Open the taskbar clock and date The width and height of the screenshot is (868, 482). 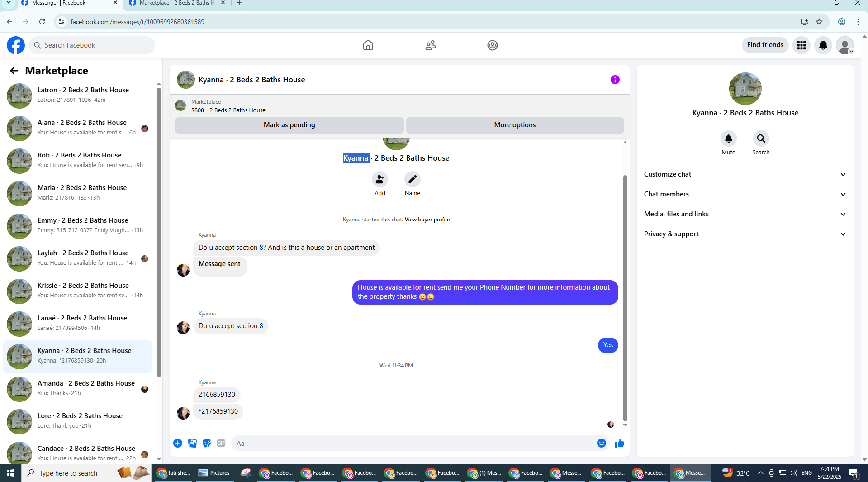point(830,473)
